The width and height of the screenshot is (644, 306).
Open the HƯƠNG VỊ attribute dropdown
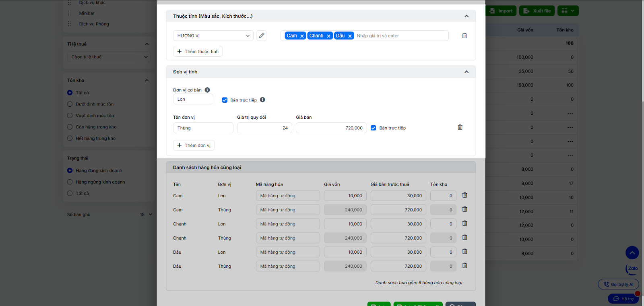213,36
